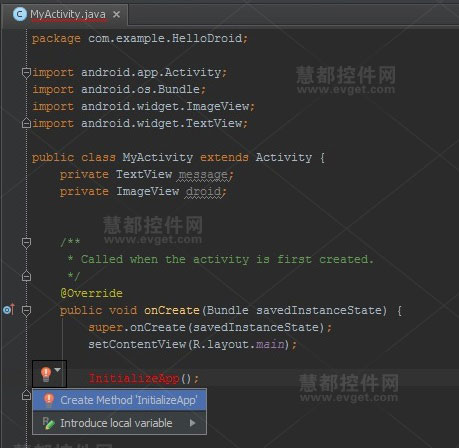Click the Java class icon on the tab

point(20,15)
